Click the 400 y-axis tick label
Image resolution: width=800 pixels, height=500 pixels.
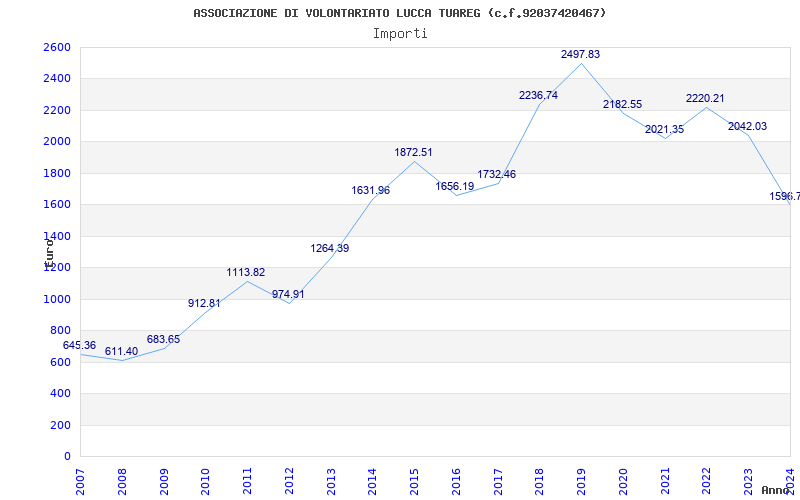pyautogui.click(x=61, y=393)
